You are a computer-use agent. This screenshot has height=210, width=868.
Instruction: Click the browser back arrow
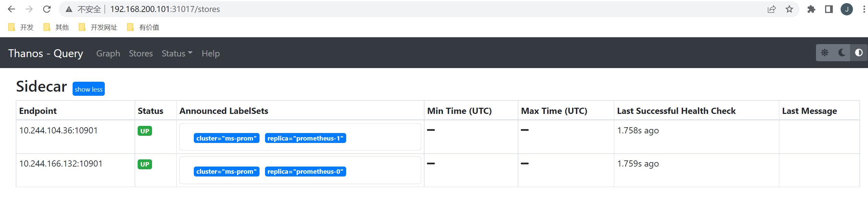[x=11, y=9]
